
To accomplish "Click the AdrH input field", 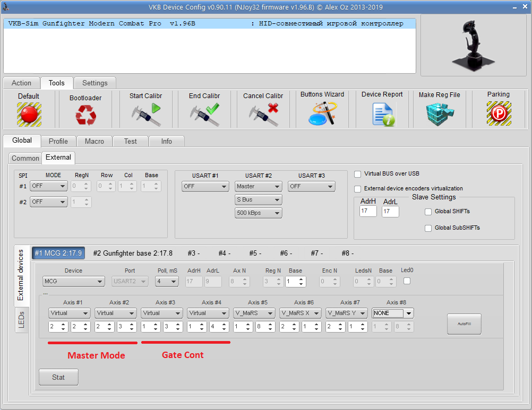I will point(368,211).
